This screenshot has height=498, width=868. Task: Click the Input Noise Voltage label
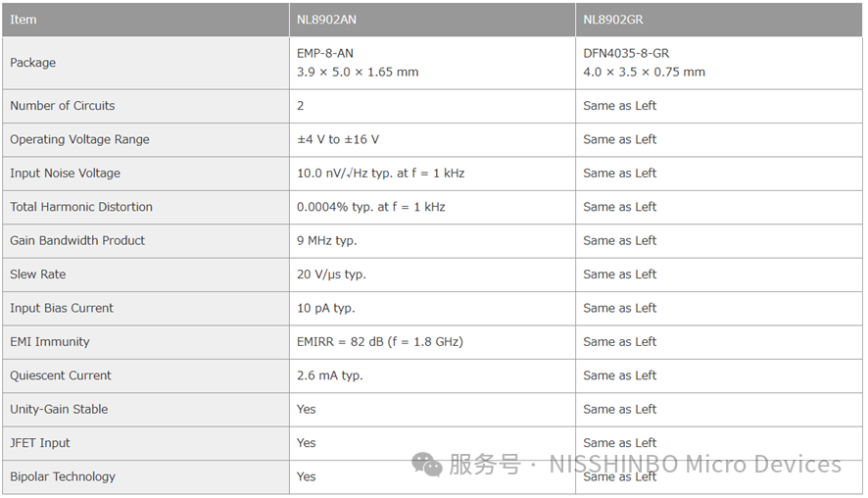click(66, 174)
